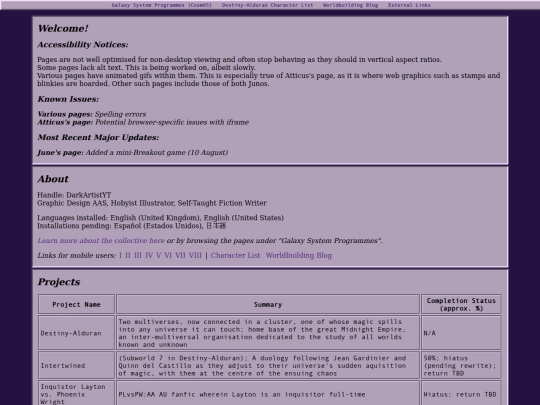
Task: Click Destiny-Alduran summary cell
Action: point(268,333)
